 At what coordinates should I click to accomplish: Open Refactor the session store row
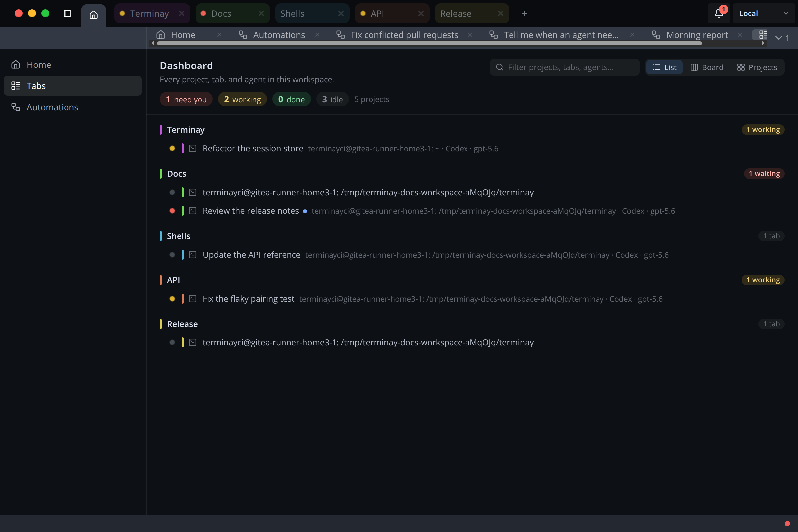472,148
